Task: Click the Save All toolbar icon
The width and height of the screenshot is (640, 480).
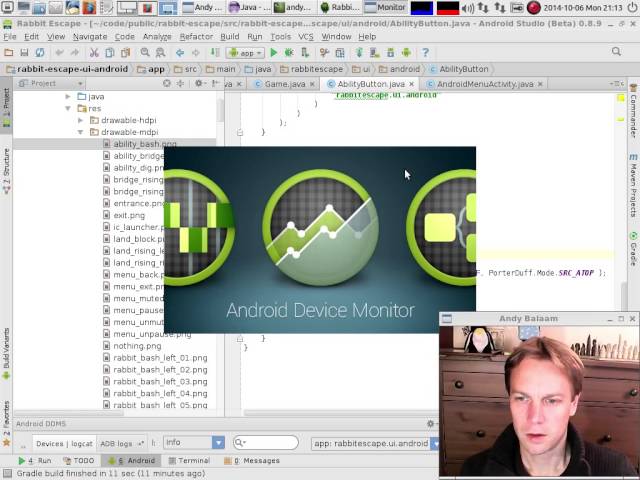Action: pyautogui.click(x=24, y=53)
